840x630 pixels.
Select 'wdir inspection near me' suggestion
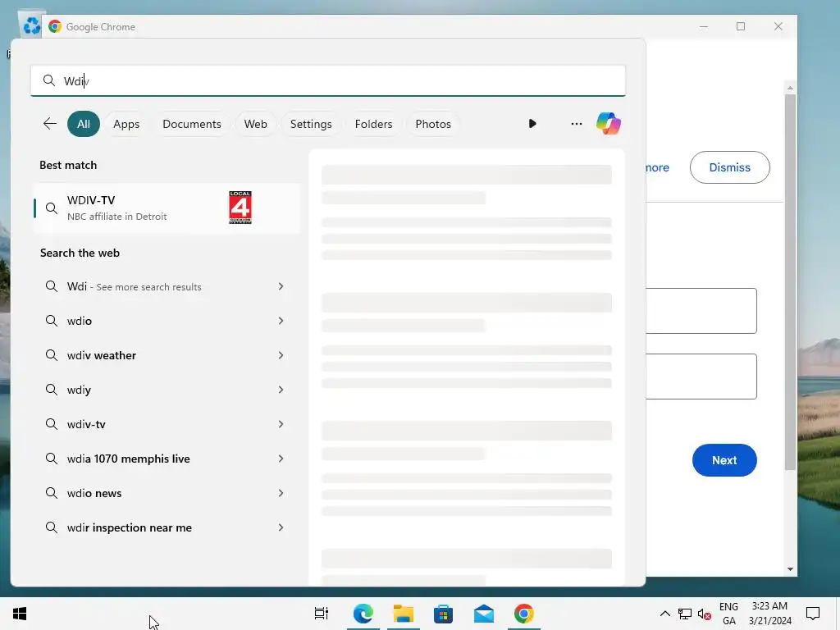tap(129, 527)
